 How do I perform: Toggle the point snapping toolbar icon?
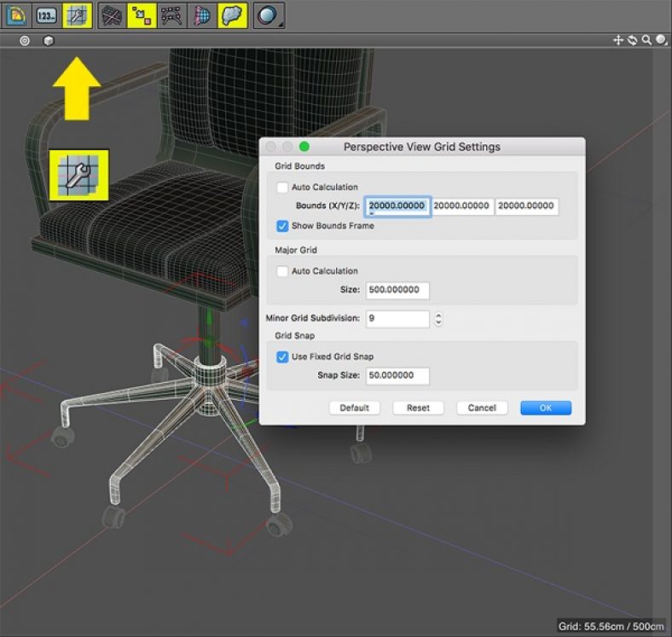142,16
